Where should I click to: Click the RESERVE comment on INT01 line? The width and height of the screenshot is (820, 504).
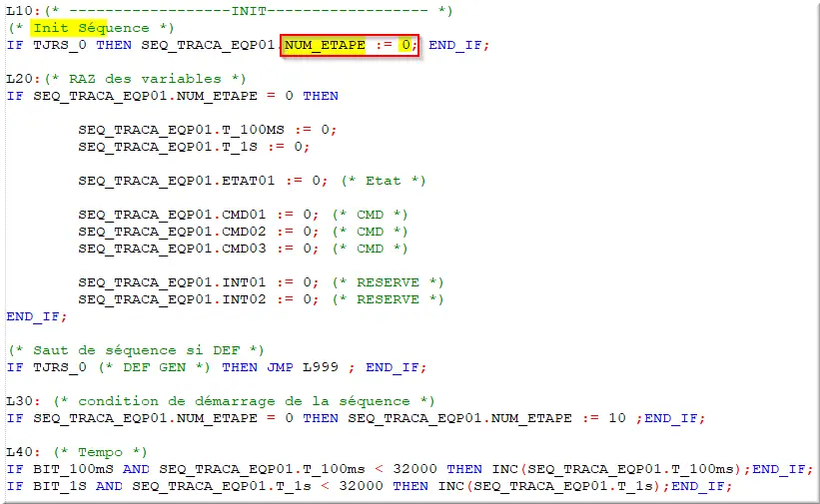tap(388, 282)
